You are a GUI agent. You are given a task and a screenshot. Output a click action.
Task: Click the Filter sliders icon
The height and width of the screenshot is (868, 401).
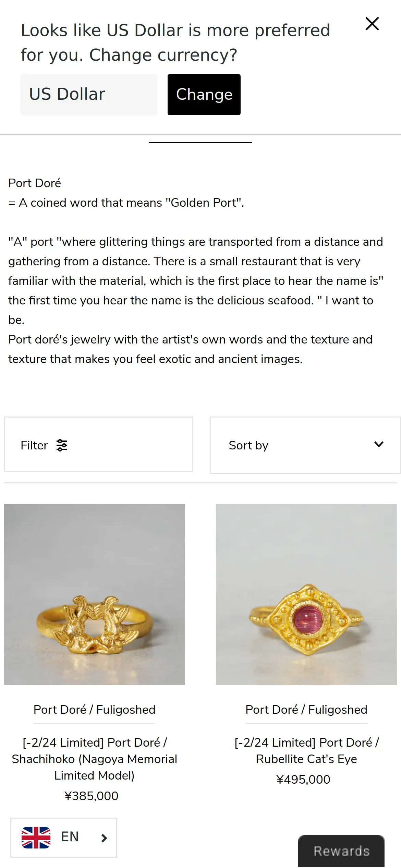[x=62, y=445]
